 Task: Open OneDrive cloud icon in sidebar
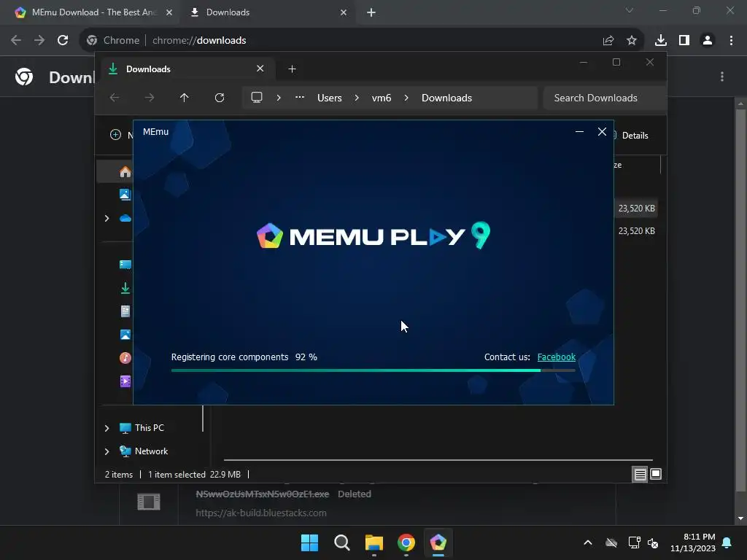[125, 218]
